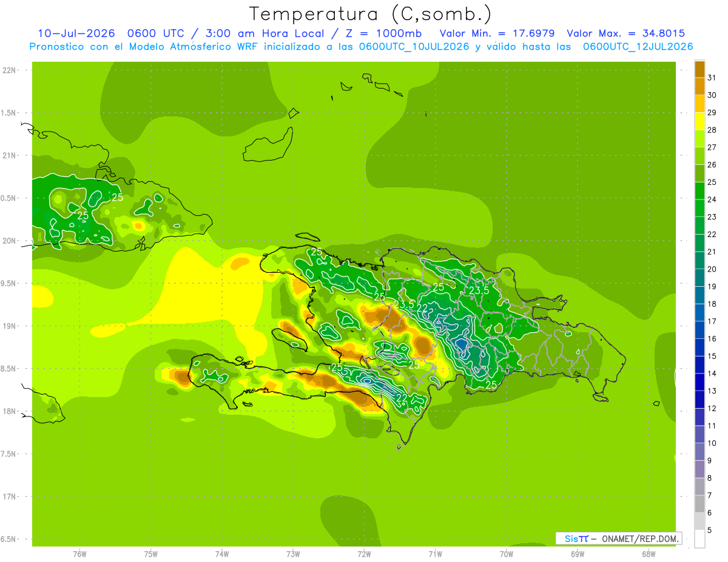Click colorbar value label "17"
The height and width of the screenshot is (562, 728).
click(x=712, y=321)
